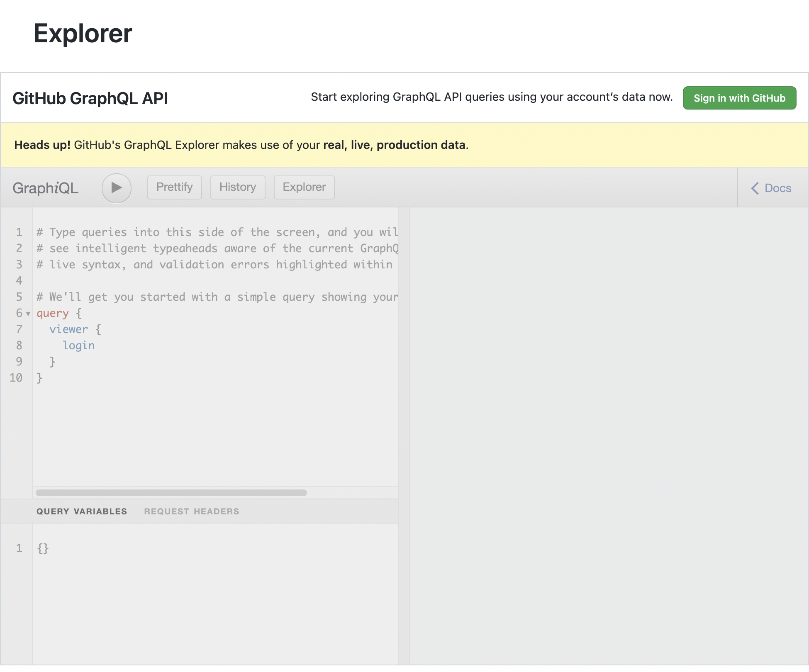
Task: Click the GitHub GraphQL API heading
Action: (x=90, y=98)
